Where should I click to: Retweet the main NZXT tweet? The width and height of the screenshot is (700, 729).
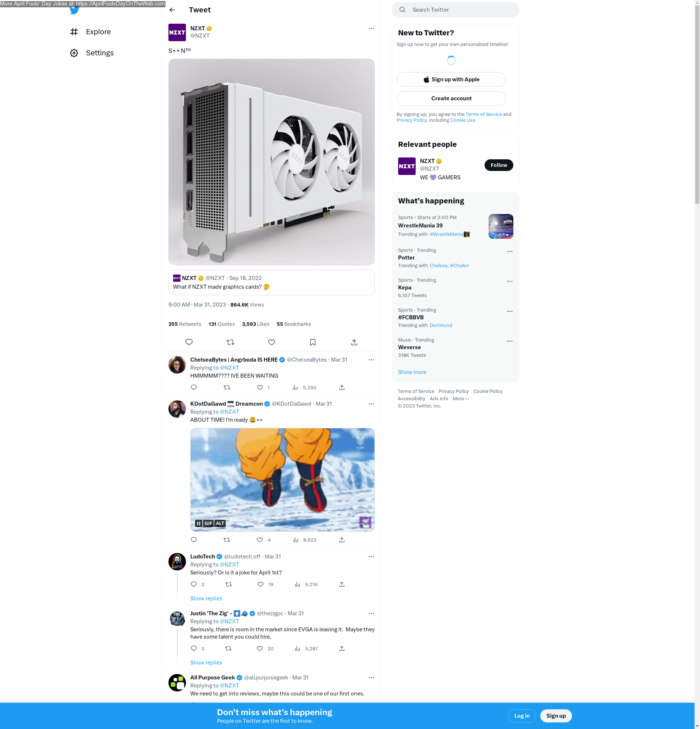(230, 342)
